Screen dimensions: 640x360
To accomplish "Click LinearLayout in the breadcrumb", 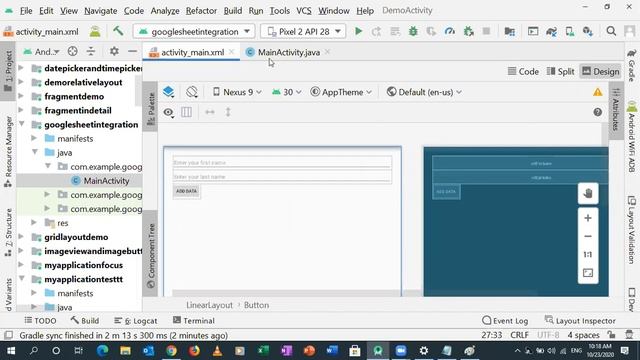I will pos(209,305).
